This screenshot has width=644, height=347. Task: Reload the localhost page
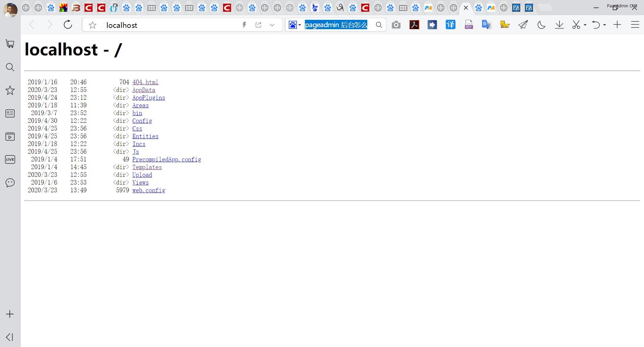pyautogui.click(x=68, y=25)
